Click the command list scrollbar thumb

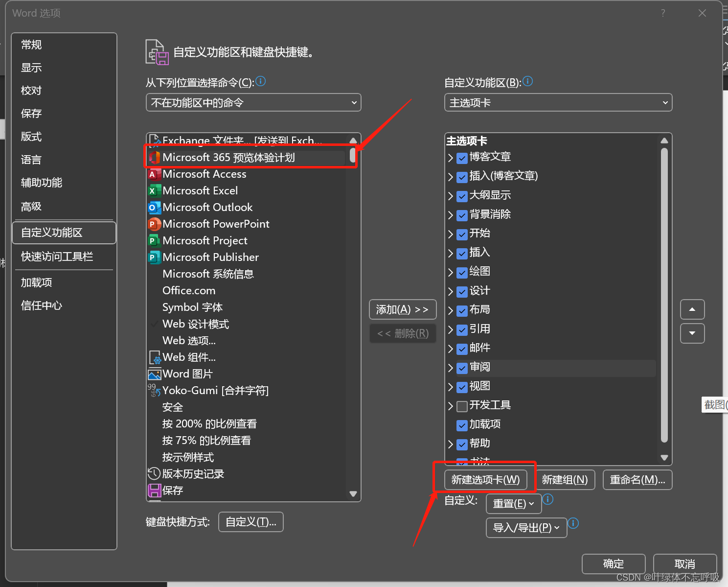coord(353,155)
